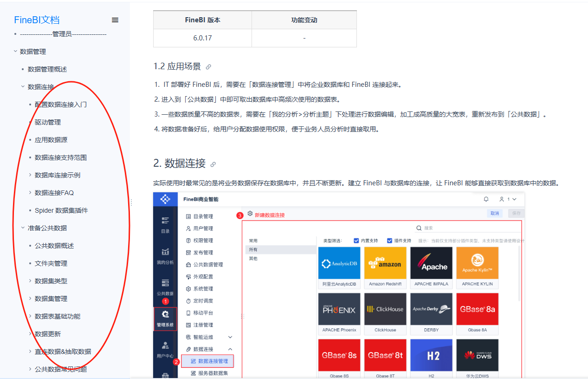This screenshot has height=379, width=588.
Task: Choose Amazon Redshift database tile
Action: tap(385, 267)
